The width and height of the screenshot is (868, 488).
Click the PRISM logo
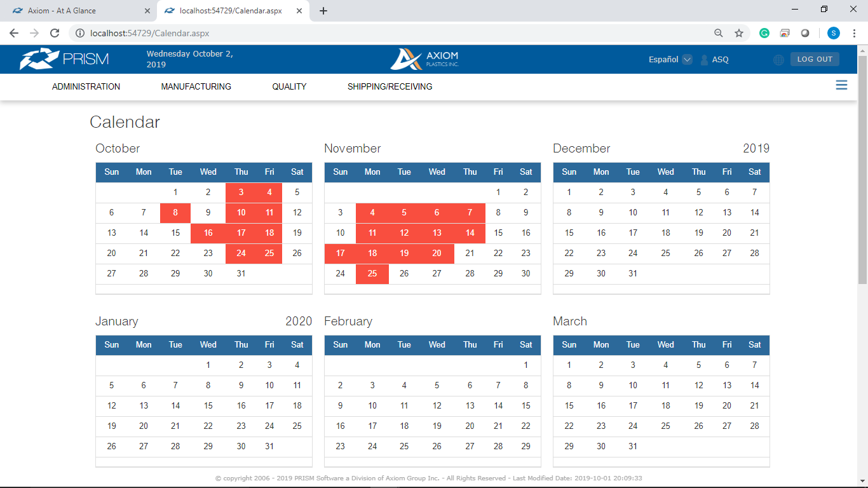point(64,59)
